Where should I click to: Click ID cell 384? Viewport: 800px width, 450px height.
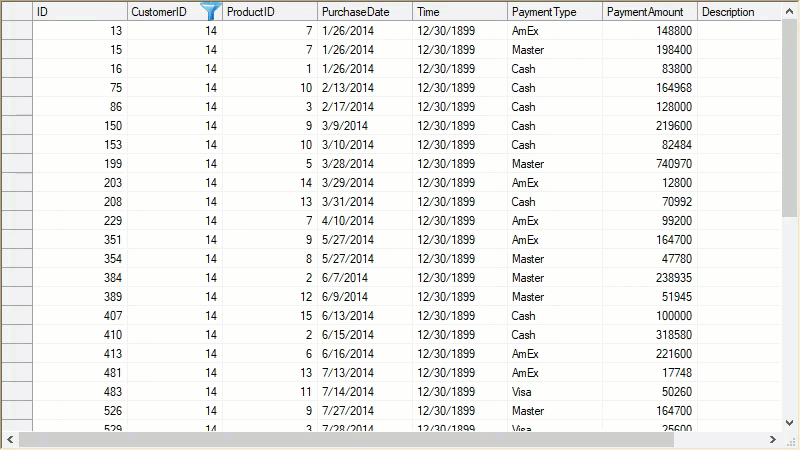(x=80, y=278)
